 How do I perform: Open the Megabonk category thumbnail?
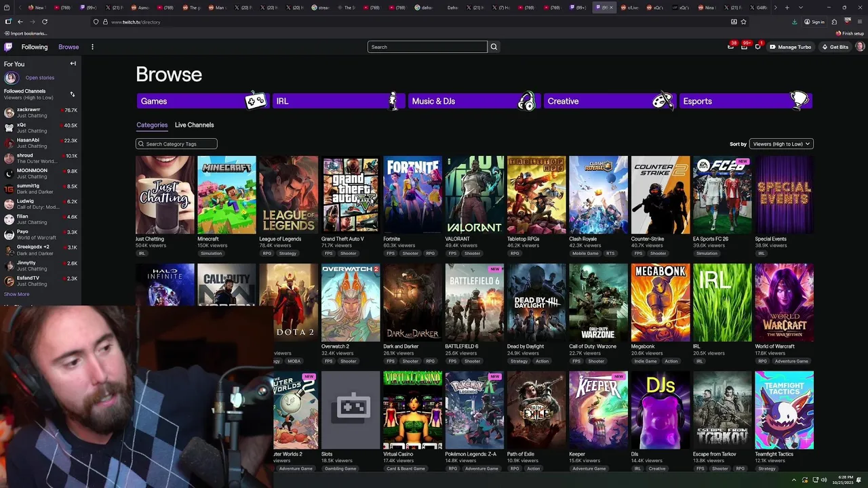660,302
